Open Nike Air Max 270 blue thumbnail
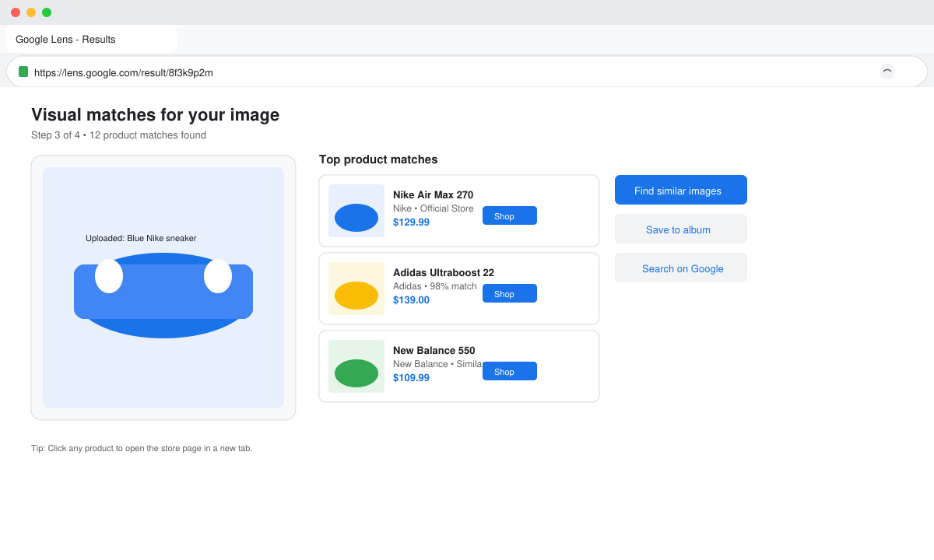 356,211
